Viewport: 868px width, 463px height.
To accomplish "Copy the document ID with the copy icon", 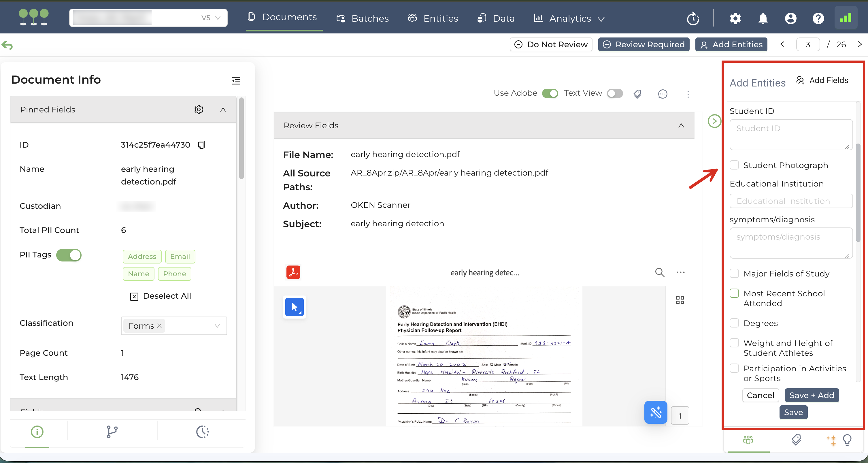I will (201, 144).
